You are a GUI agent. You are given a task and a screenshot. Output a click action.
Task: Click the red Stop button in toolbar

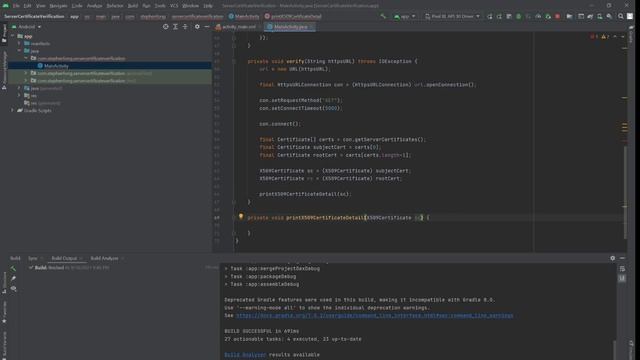(558, 16)
